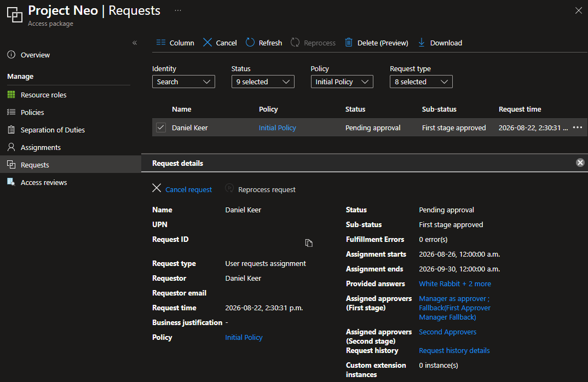Image resolution: width=588 pixels, height=382 pixels.
Task: Sort by the Request time column header
Action: 520,109
